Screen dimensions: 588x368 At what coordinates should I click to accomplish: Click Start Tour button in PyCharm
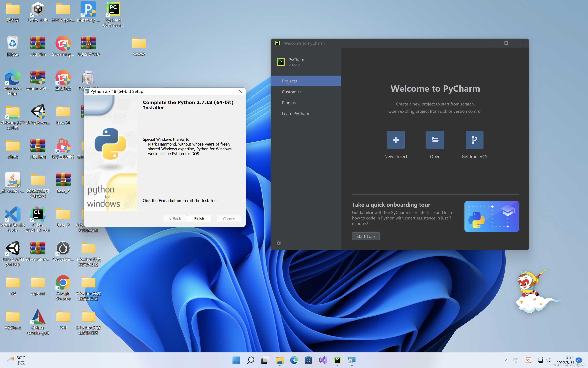(x=366, y=236)
